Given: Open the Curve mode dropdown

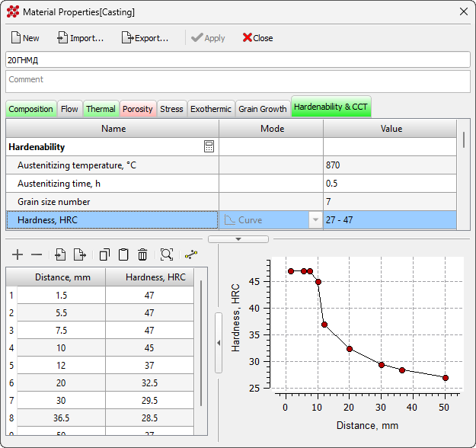Looking at the screenshot, I should pos(315,220).
